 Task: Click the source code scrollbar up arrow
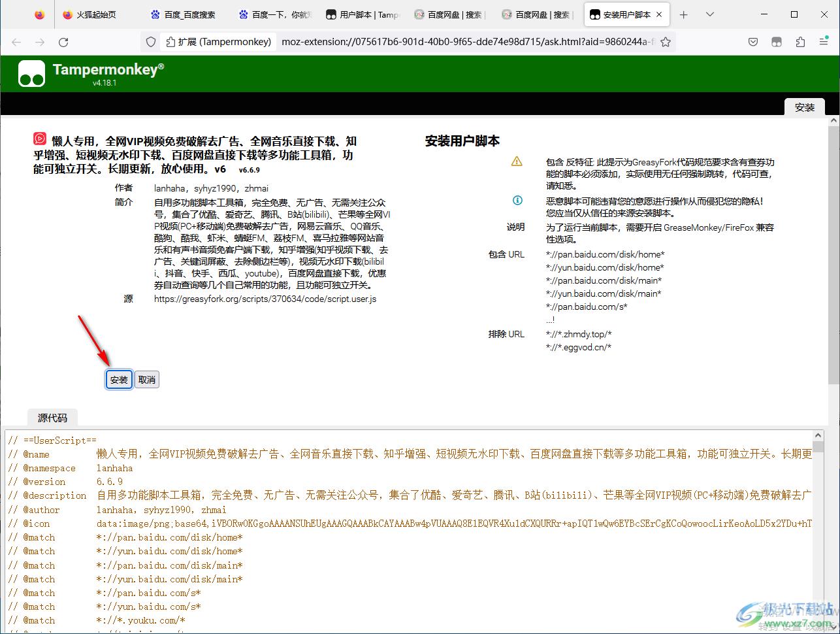tap(817, 434)
